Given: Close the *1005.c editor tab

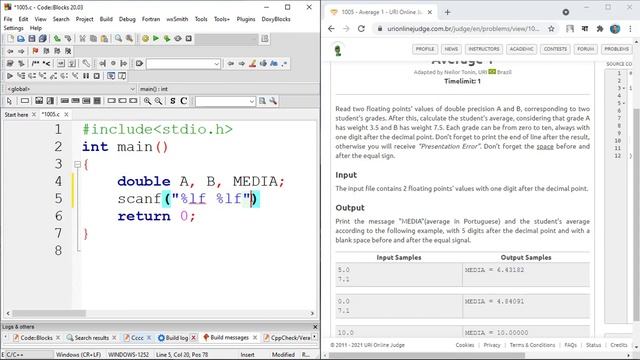Looking at the screenshot, I should pos(67,115).
